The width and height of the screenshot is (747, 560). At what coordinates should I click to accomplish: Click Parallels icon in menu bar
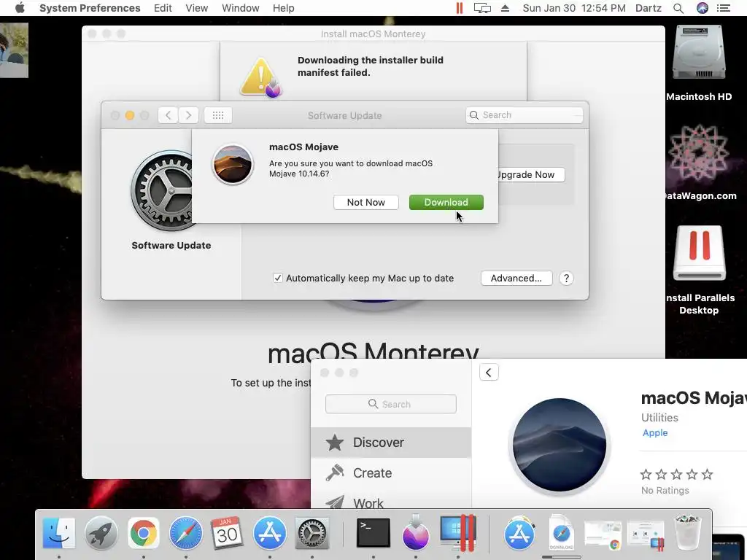click(460, 8)
